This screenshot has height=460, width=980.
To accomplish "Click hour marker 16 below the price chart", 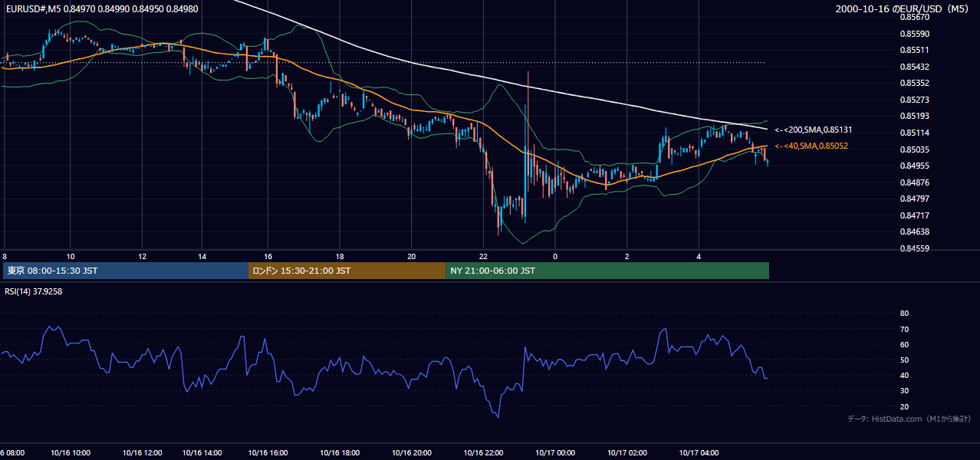I will click(268, 256).
